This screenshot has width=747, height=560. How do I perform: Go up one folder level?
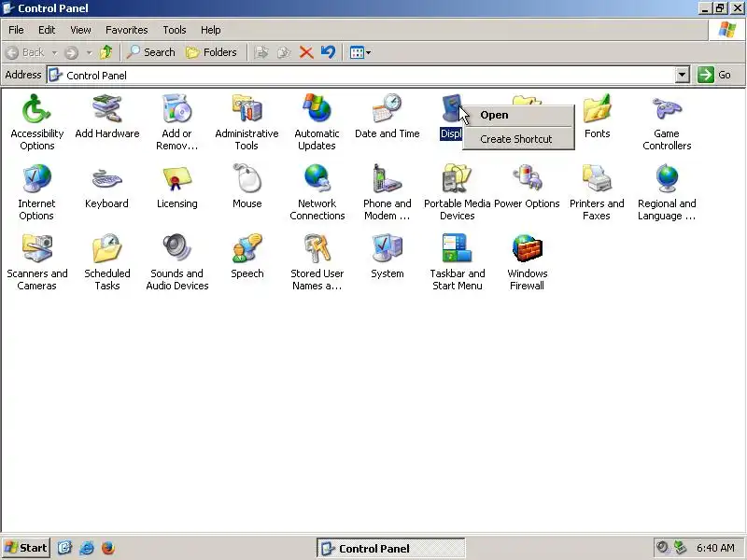[106, 52]
